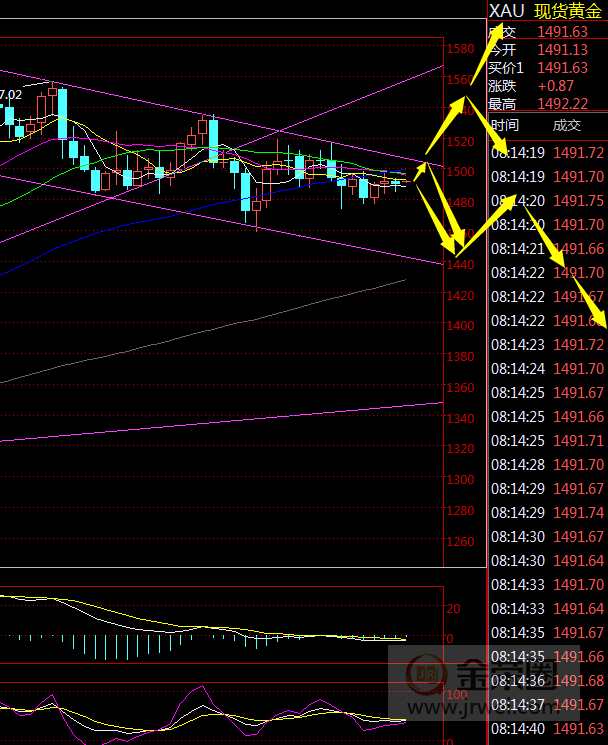Screen dimensions: 608x745
Task: Click the 买价1 price 1491.63
Action: pos(562,68)
